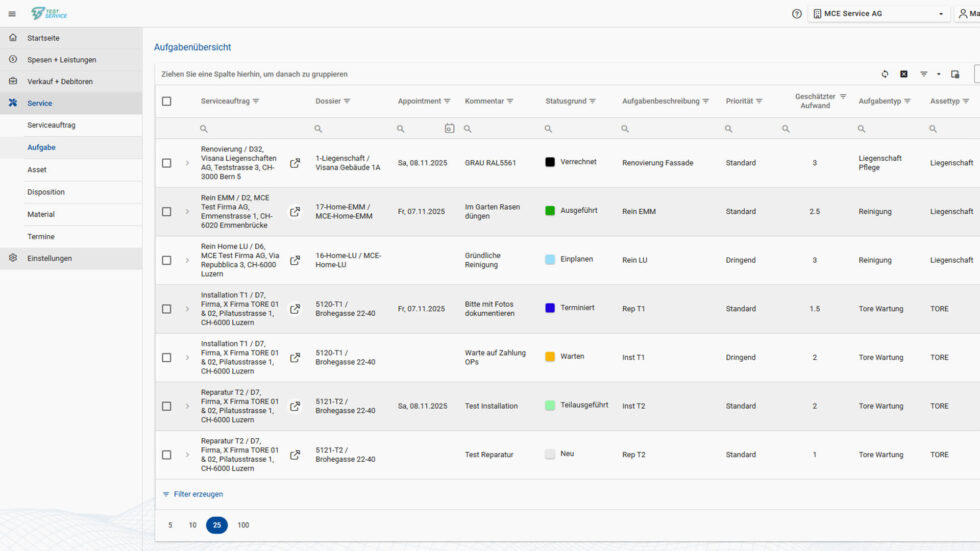Click the help question mark icon
The width and height of the screenshot is (980, 551).
797,14
